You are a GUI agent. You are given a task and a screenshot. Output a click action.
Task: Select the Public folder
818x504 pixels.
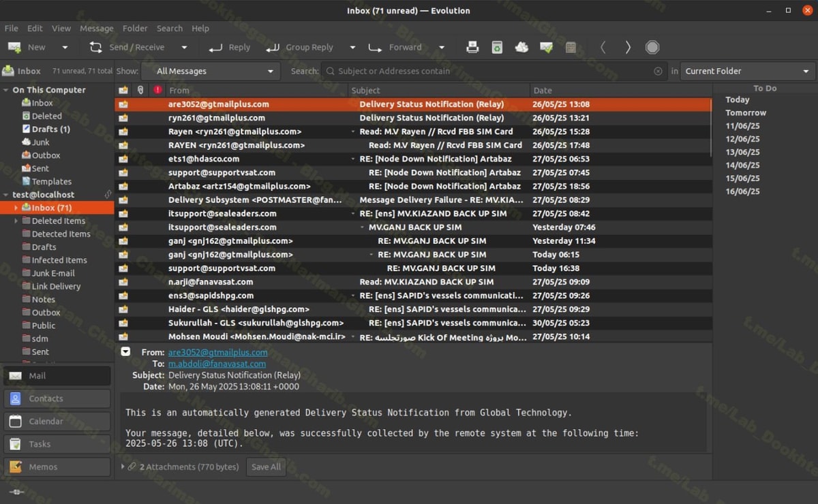coord(44,326)
